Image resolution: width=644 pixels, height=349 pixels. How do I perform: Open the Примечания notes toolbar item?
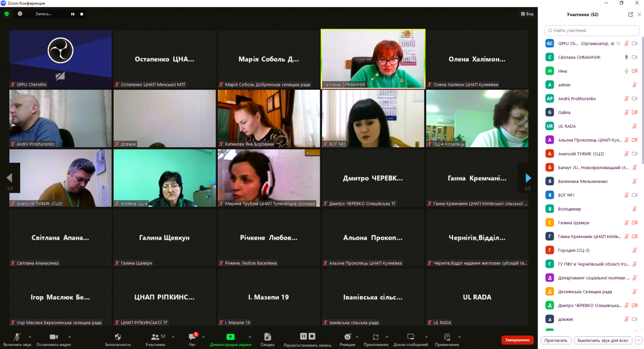click(x=447, y=337)
